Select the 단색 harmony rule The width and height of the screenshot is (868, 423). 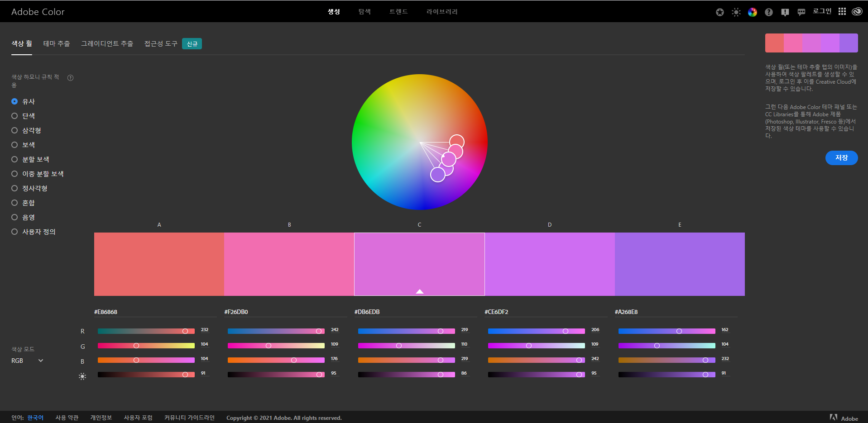pyautogui.click(x=23, y=116)
